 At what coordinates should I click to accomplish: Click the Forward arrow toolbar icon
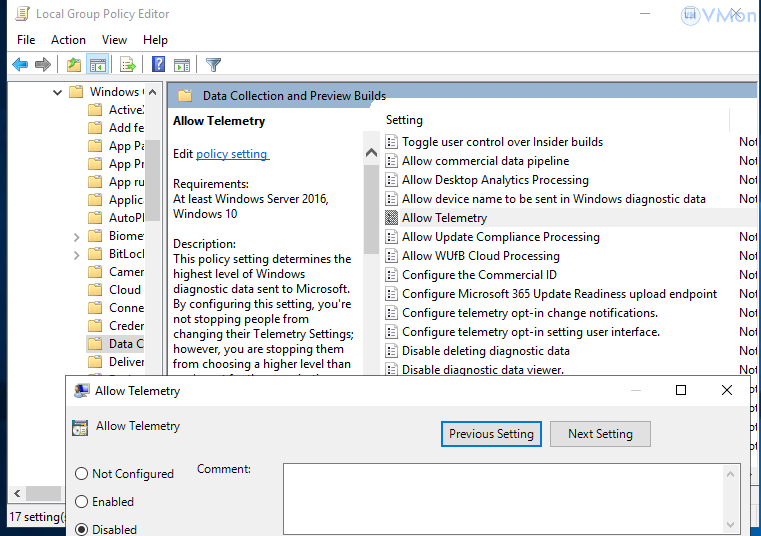click(x=43, y=65)
